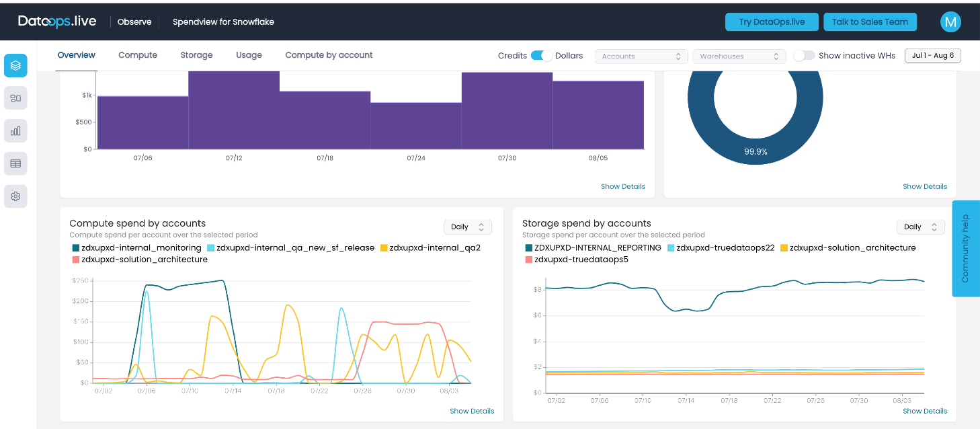Image resolution: width=980 pixels, height=429 pixels.
Task: Switch to the Compute tab
Action: click(x=138, y=55)
